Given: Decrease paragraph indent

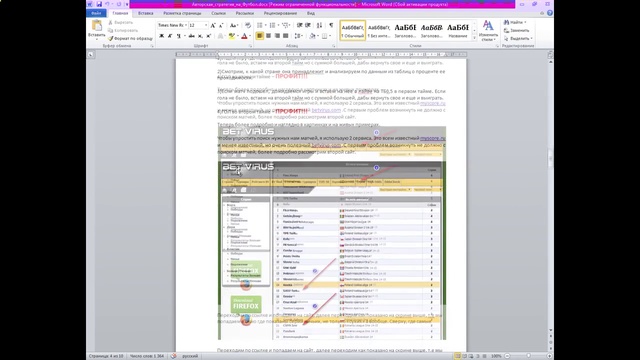Looking at the screenshot, I should pos(300,25).
